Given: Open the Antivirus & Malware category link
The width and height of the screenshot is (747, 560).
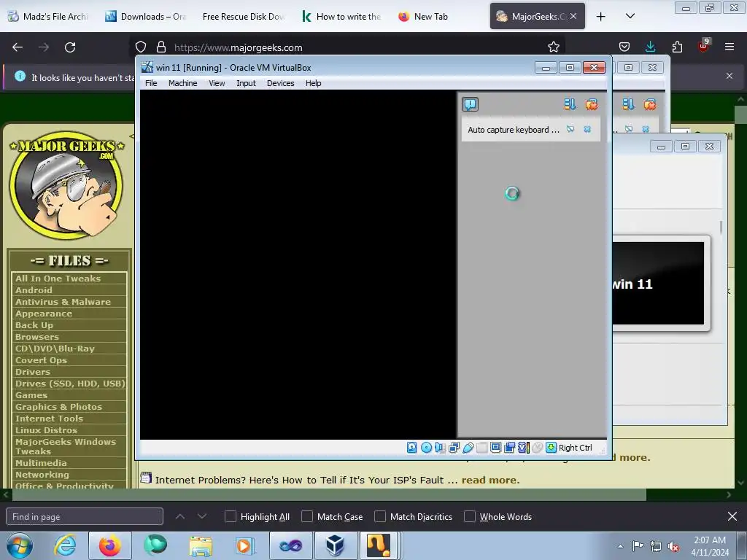Looking at the screenshot, I should 63,302.
